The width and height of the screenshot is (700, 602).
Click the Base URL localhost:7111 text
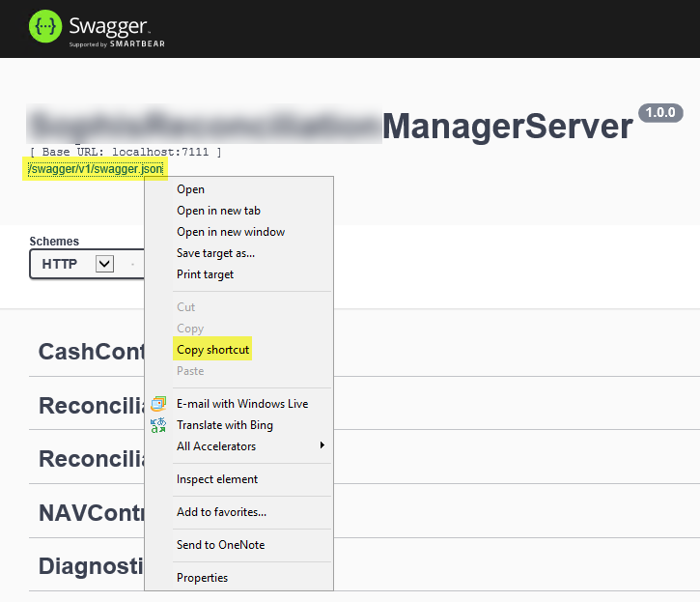pyautogui.click(x=126, y=152)
